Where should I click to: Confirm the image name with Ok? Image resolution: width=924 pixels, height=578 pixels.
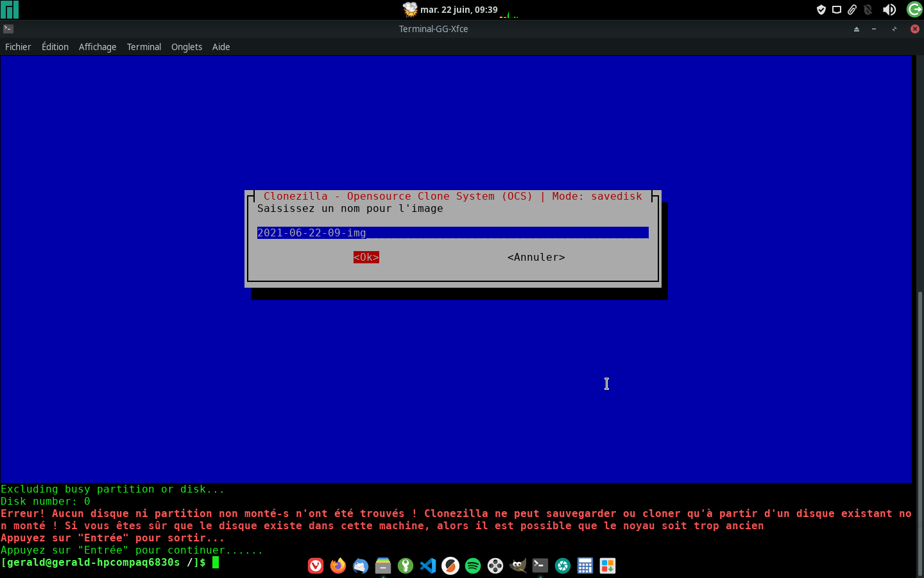pyautogui.click(x=366, y=258)
